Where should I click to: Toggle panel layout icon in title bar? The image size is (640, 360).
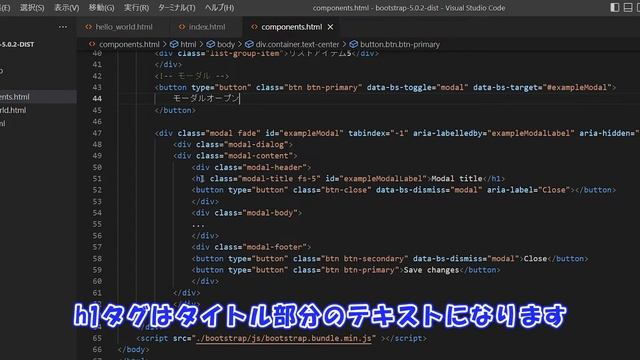tap(628, 8)
